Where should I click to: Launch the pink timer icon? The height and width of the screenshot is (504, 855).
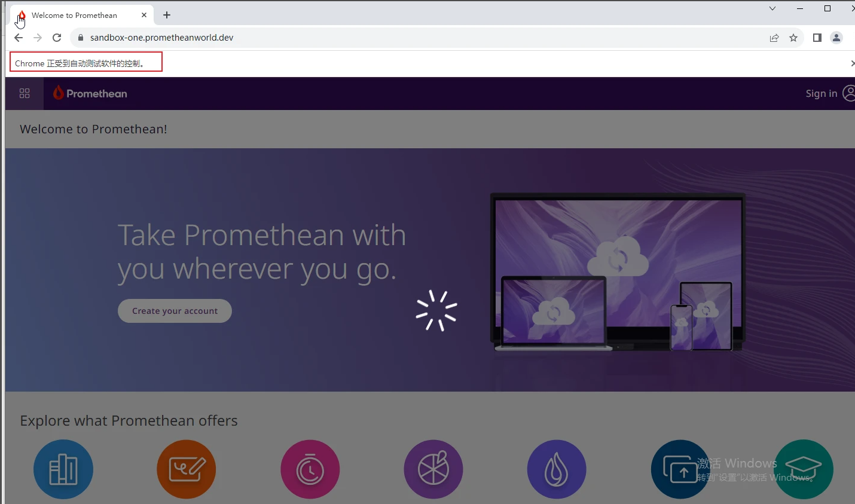click(310, 469)
